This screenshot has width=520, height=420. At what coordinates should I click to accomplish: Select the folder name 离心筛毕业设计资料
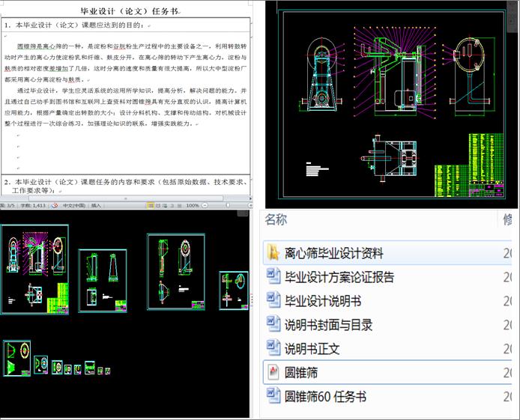[333, 253]
